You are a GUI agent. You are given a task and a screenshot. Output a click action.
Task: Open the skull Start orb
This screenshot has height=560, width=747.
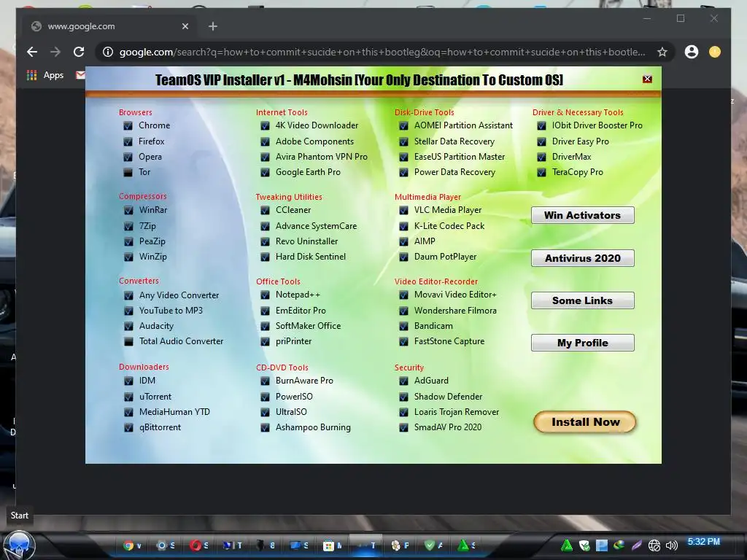click(19, 545)
